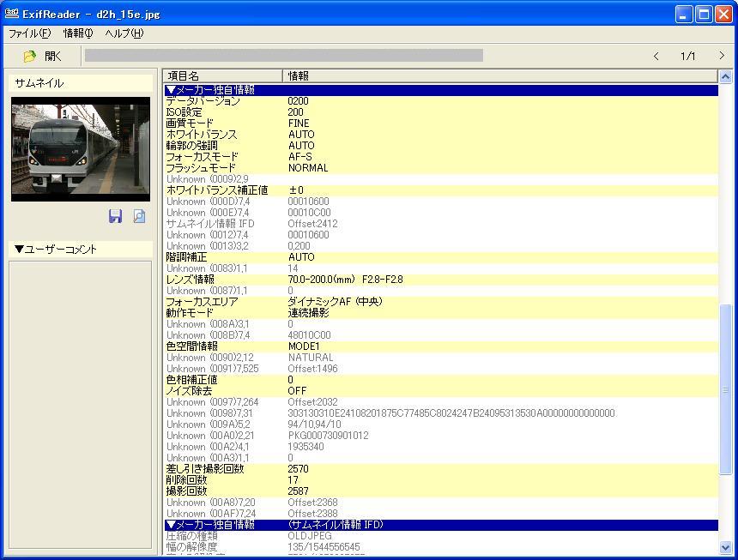Screen dimensions: 738x560
Task: Select the ホワイトバランス row
Action: click(441, 135)
